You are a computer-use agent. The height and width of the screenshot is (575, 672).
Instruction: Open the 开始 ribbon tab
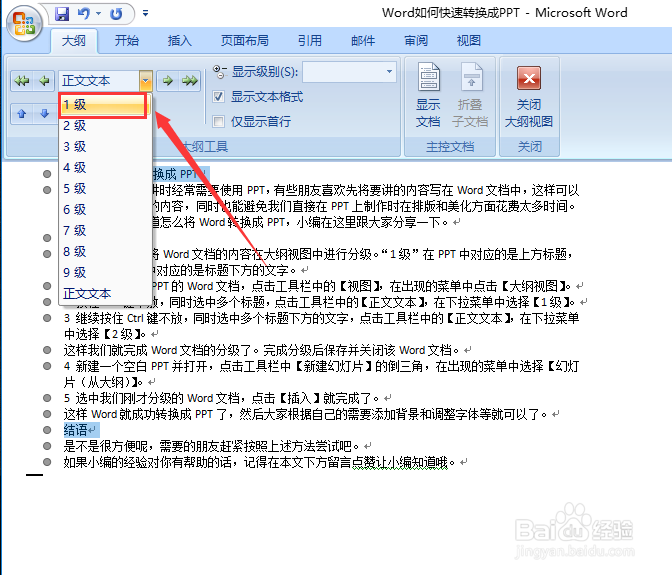pos(127,41)
